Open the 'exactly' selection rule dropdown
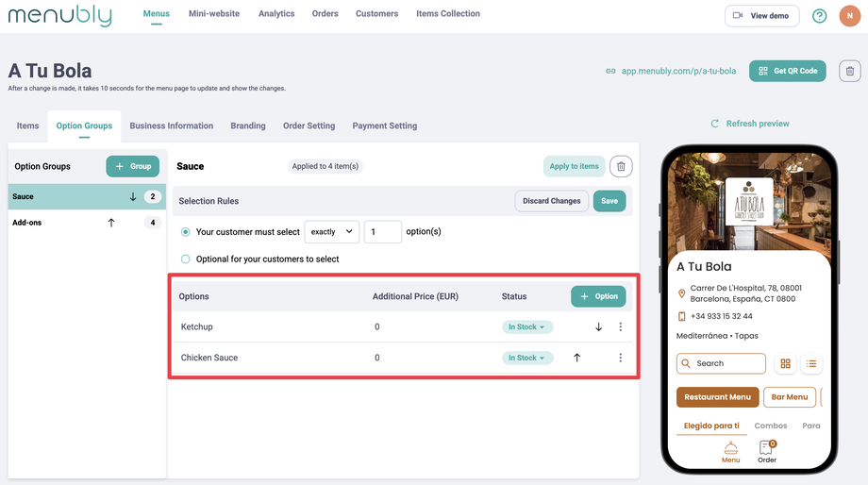868x485 pixels. click(332, 232)
